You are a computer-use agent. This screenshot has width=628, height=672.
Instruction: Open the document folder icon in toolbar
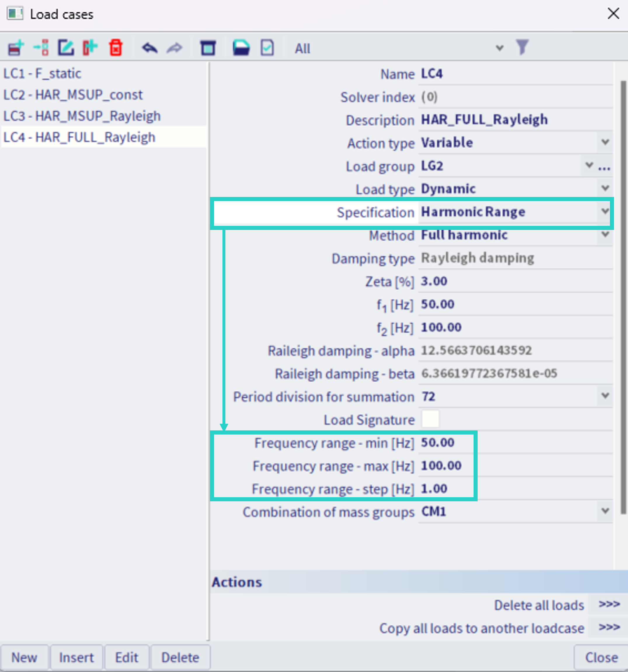[241, 47]
